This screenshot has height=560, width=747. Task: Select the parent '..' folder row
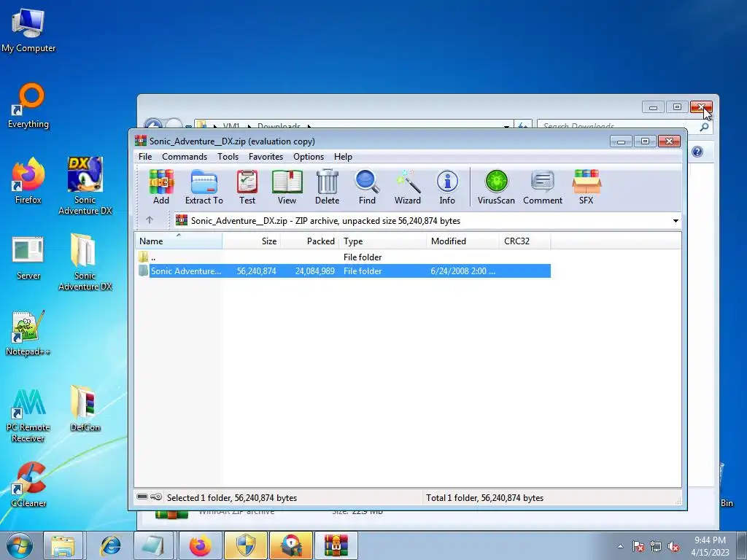[343, 257]
